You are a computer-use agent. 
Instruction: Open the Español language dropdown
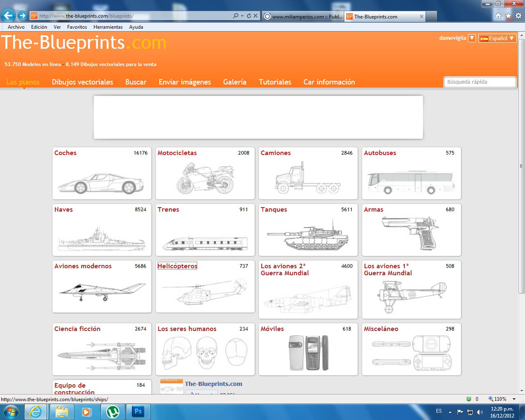click(497, 38)
